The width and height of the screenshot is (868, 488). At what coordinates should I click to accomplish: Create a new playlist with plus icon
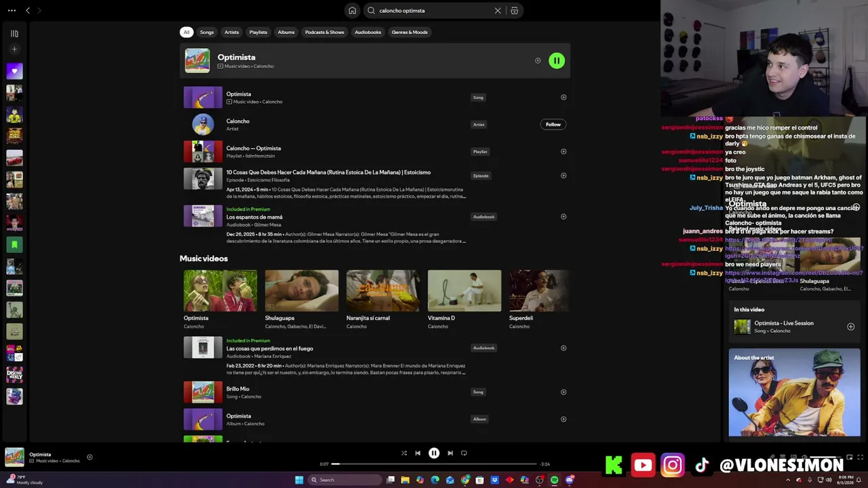[14, 49]
